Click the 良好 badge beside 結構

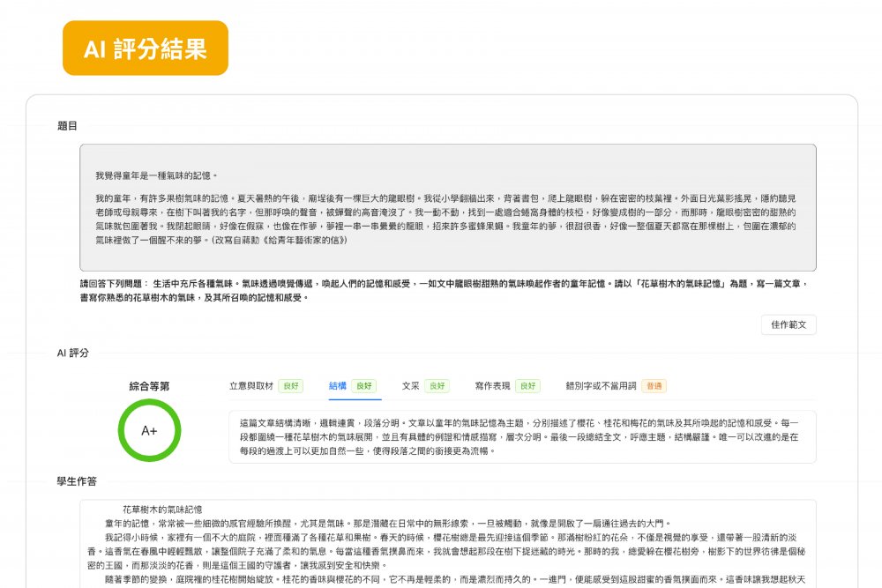point(363,385)
